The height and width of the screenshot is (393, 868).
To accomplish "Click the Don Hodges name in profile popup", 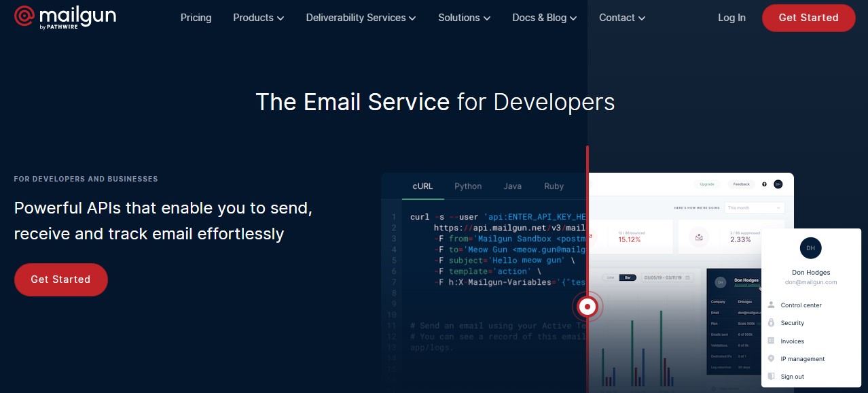I will click(x=811, y=273).
